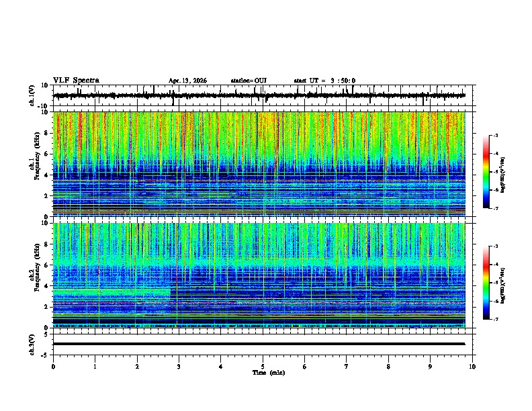Click the "Time (min)" axis label
532x411 pixels.
[269, 373]
